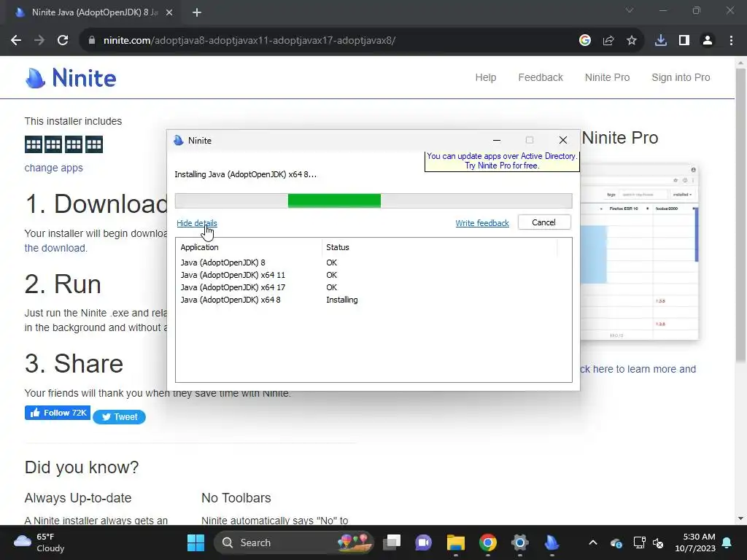Click the change apps link
The width and height of the screenshot is (747, 560).
(x=53, y=168)
